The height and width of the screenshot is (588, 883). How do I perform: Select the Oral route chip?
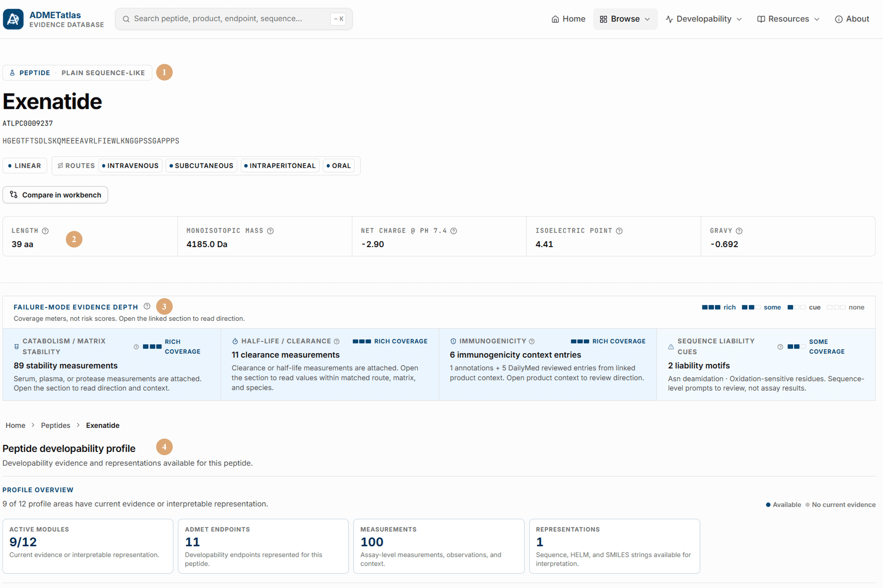tap(339, 166)
